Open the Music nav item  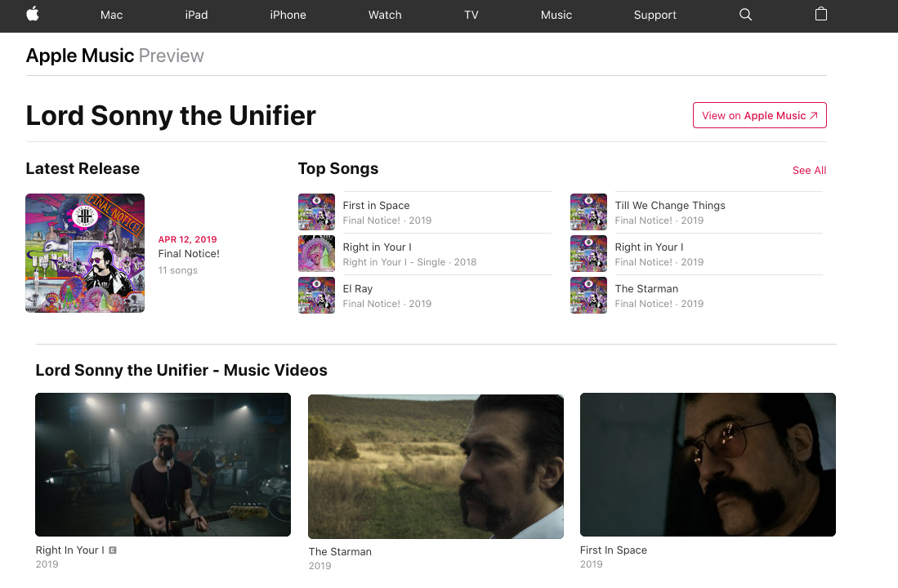pos(556,15)
